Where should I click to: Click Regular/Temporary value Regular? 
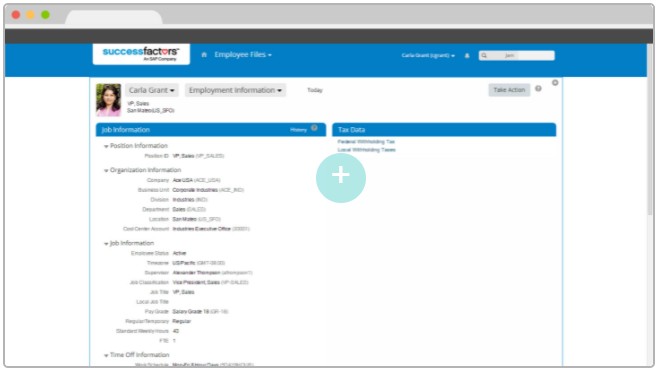(182, 321)
